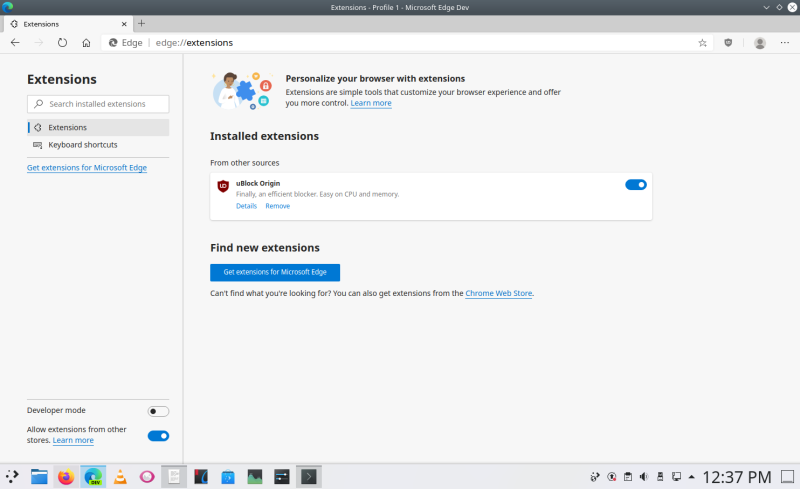
Task: Select Keyboard shortcuts in sidebar
Action: point(82,145)
